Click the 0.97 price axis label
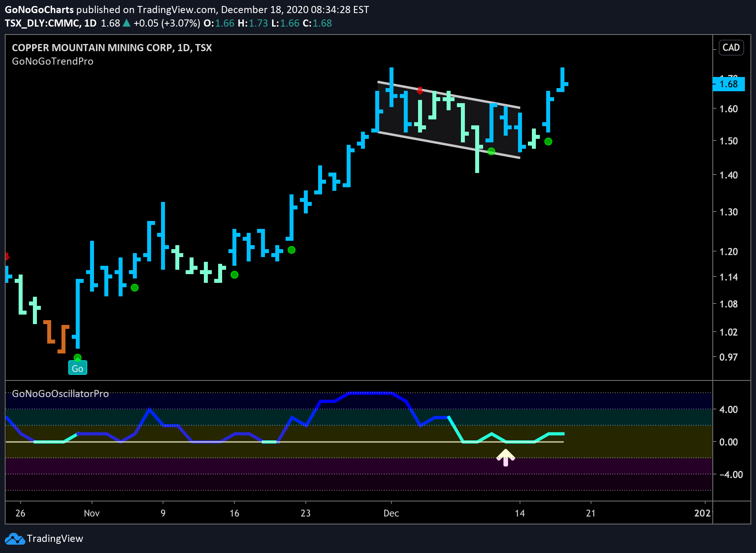This screenshot has height=553, width=756. coord(729,357)
